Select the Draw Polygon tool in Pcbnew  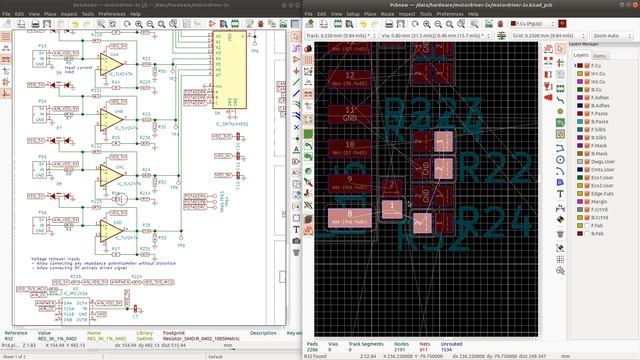click(x=560, y=182)
